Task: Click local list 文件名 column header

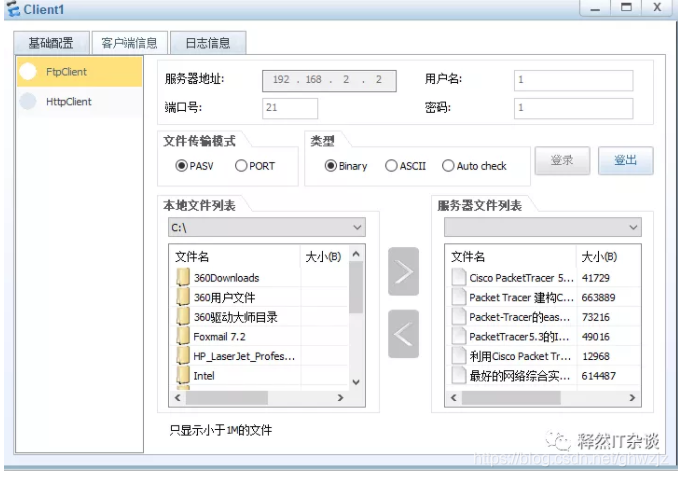Action: point(235,257)
